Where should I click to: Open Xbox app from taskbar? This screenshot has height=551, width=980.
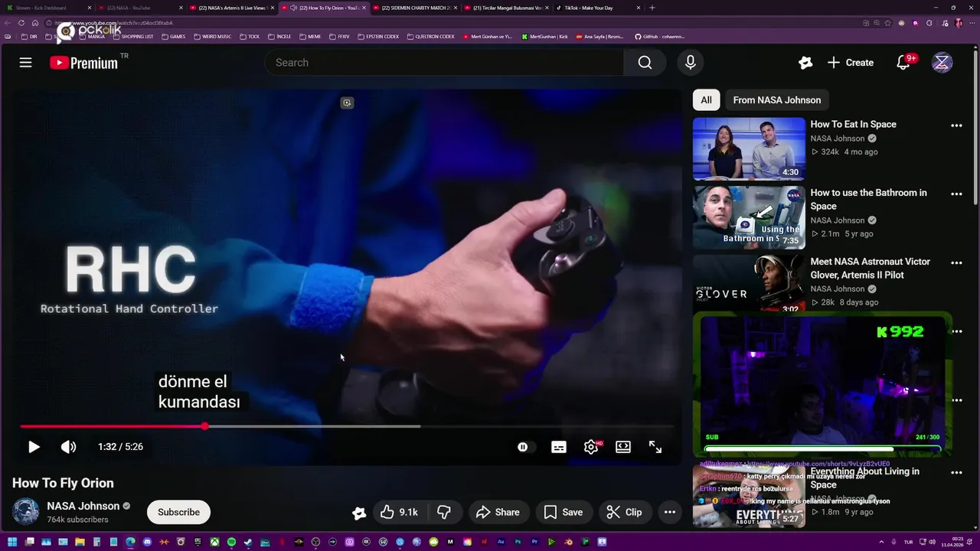tap(215, 543)
